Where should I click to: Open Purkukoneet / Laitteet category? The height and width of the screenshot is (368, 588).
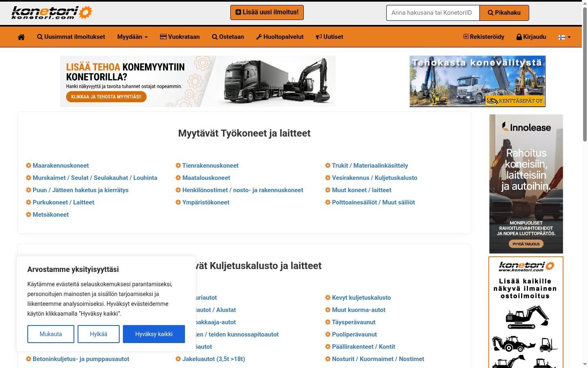[x=63, y=202]
